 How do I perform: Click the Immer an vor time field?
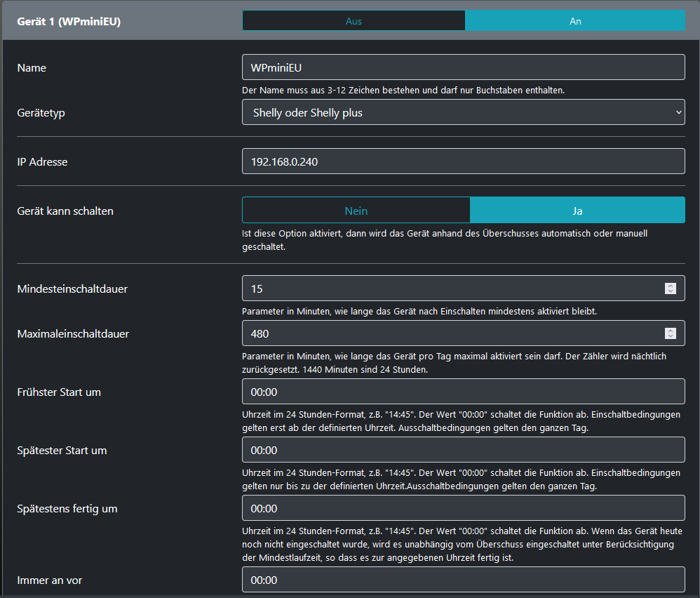(x=463, y=580)
